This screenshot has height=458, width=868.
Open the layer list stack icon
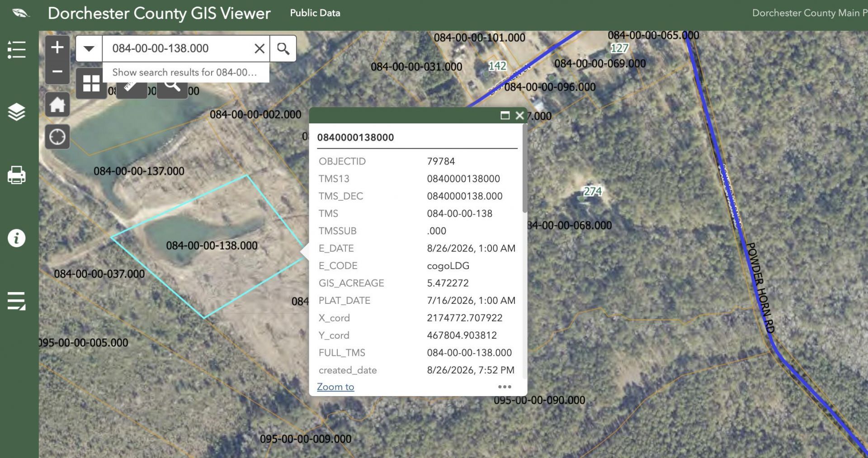tap(16, 112)
